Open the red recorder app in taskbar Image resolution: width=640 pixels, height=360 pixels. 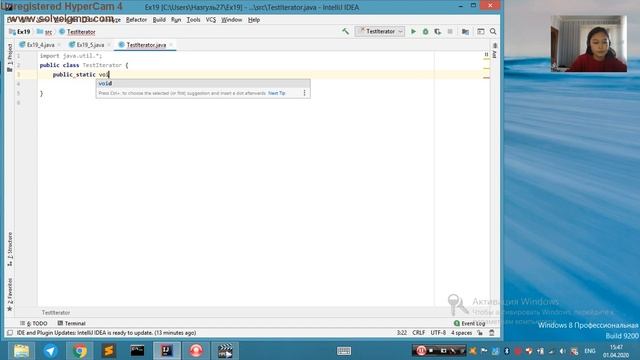[196, 351]
